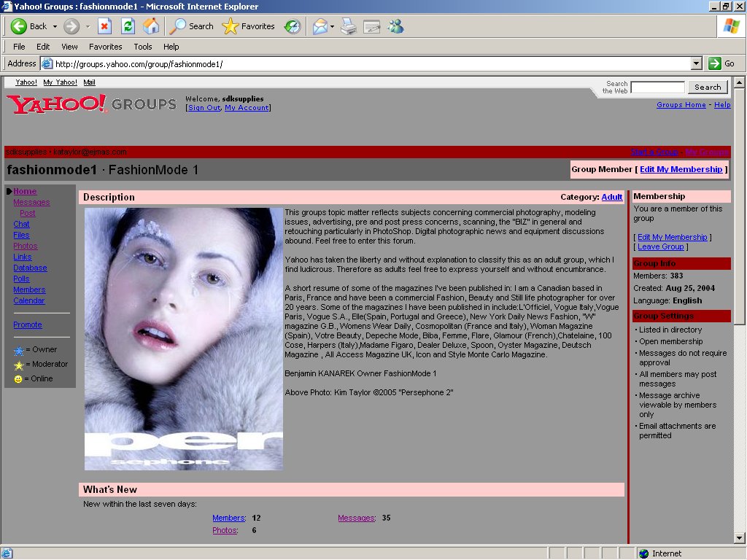Click the Home link in the group sidebar
The width and height of the screenshot is (747, 560).
25,192
